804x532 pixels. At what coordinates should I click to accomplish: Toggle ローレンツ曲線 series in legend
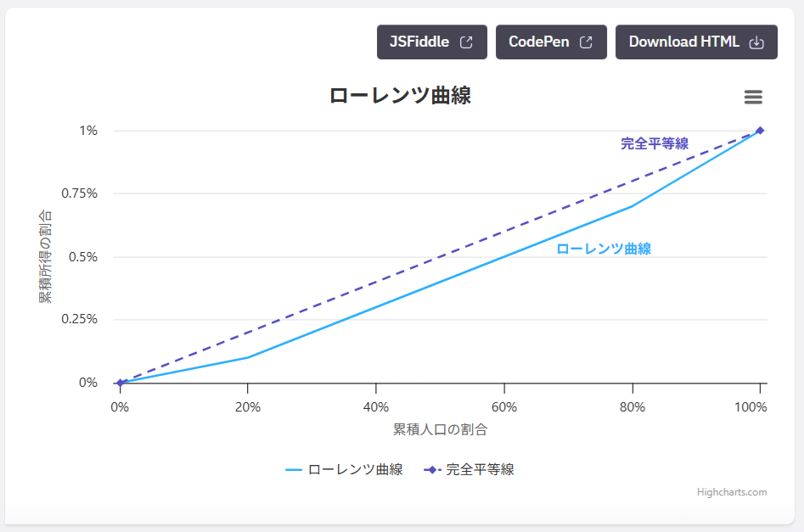pyautogui.click(x=355, y=469)
